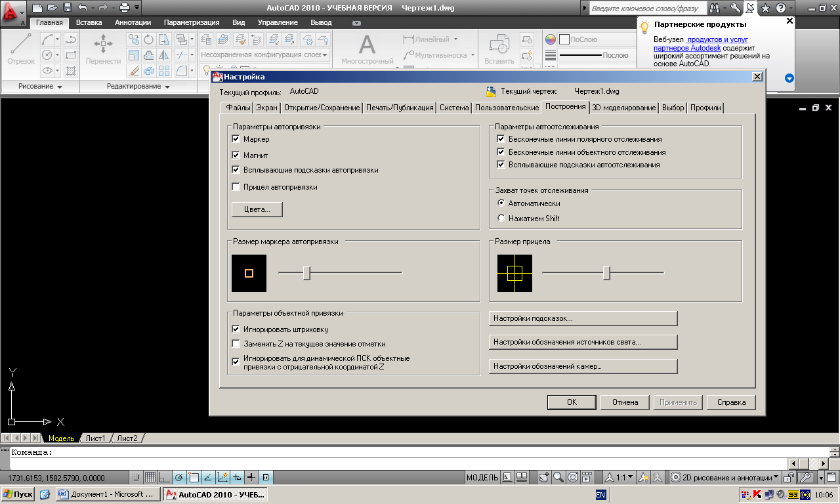Click the binoculars search icon
This screenshot has height=504, width=840.
tap(715, 8)
